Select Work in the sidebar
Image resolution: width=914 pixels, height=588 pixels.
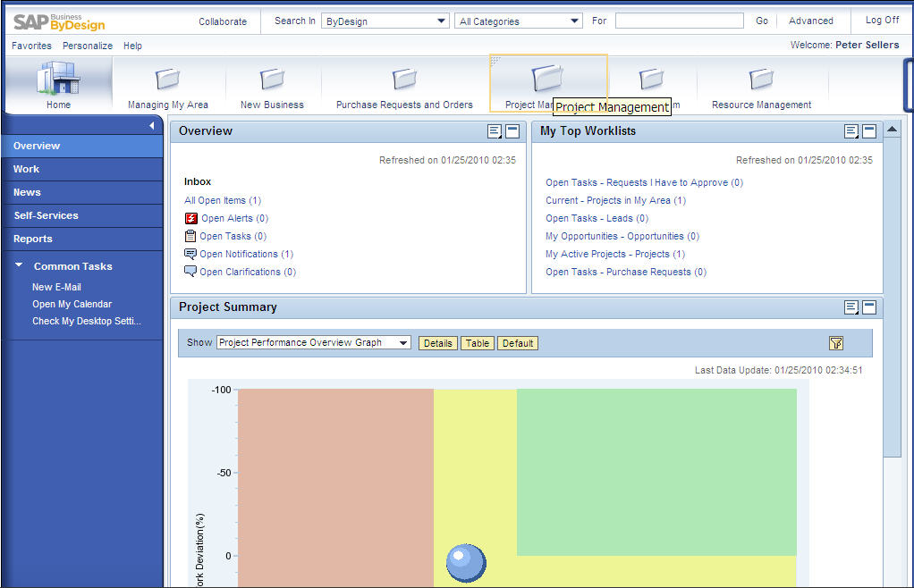point(82,170)
